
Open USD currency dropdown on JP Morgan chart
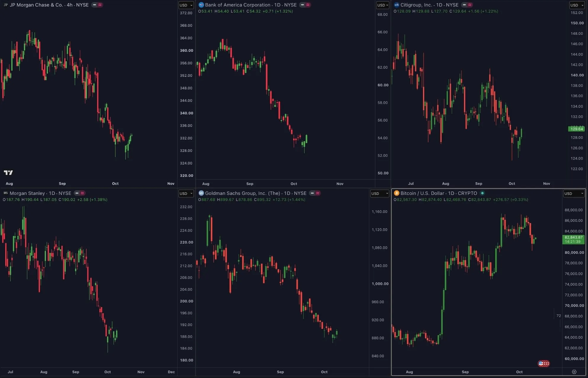click(186, 5)
